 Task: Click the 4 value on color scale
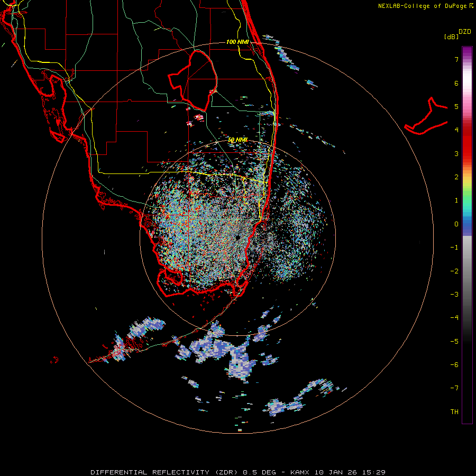456,130
